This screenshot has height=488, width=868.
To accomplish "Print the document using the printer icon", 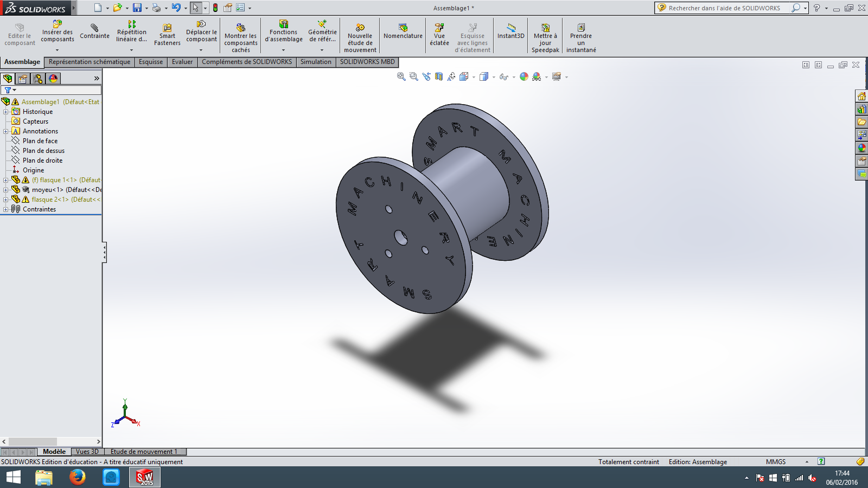I will [156, 8].
